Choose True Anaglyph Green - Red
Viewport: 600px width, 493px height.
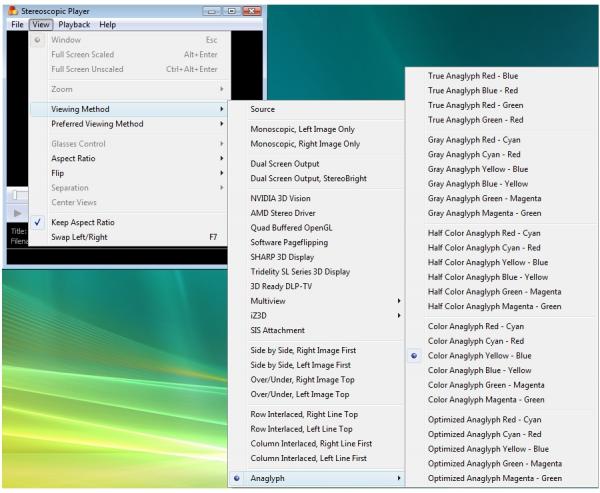(501, 120)
